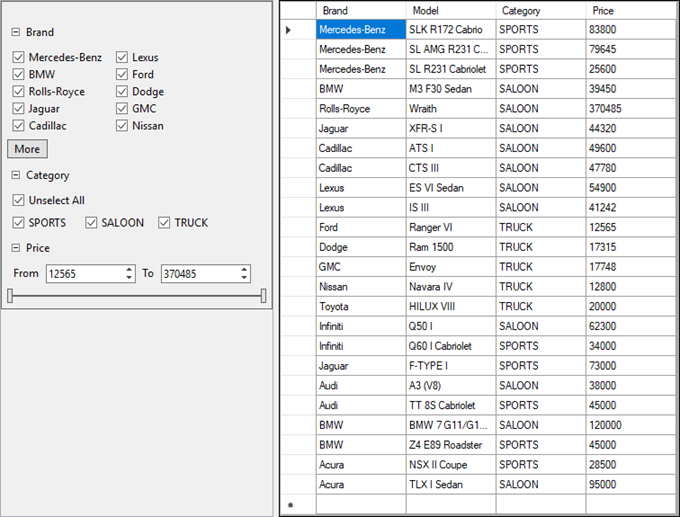The image size is (680, 517).
Task: Sort grid by Model column header
Action: [x=451, y=10]
